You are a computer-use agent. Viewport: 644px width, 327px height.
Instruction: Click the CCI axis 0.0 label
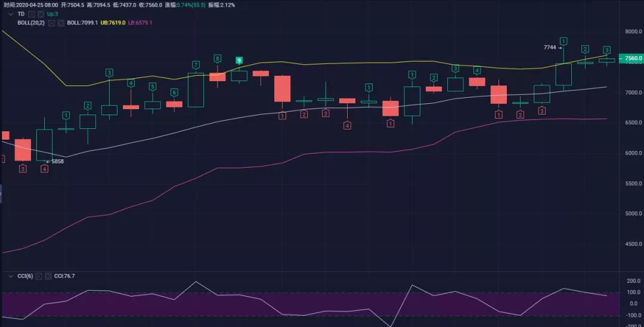635,304
